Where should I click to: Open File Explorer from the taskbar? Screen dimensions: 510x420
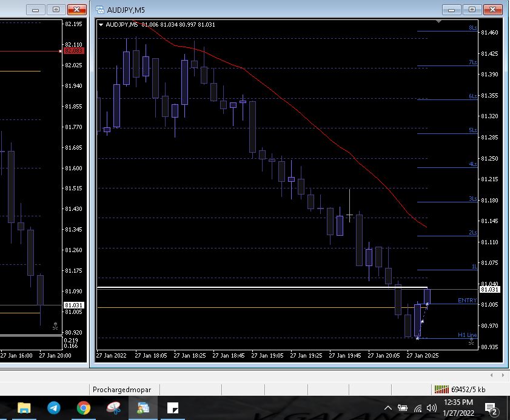click(x=24, y=408)
